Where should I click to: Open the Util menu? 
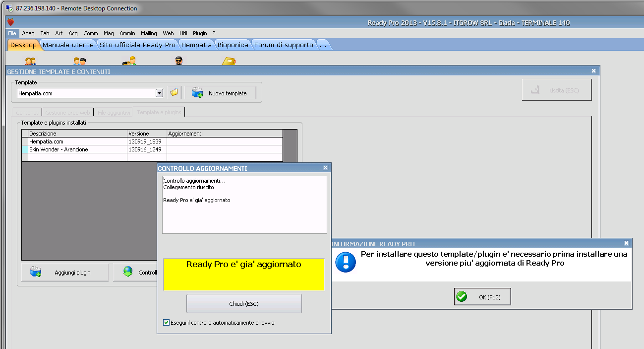183,33
